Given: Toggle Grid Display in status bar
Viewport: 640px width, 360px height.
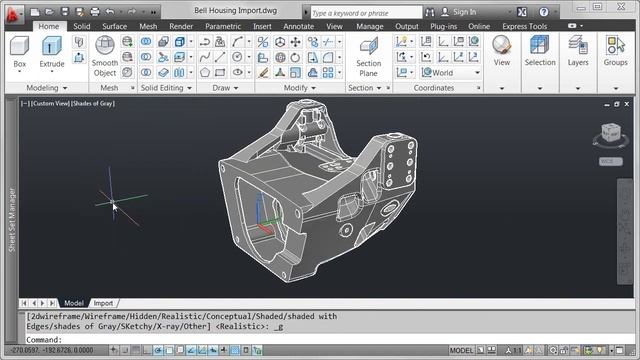Looking at the screenshot, I should (x=136, y=350).
